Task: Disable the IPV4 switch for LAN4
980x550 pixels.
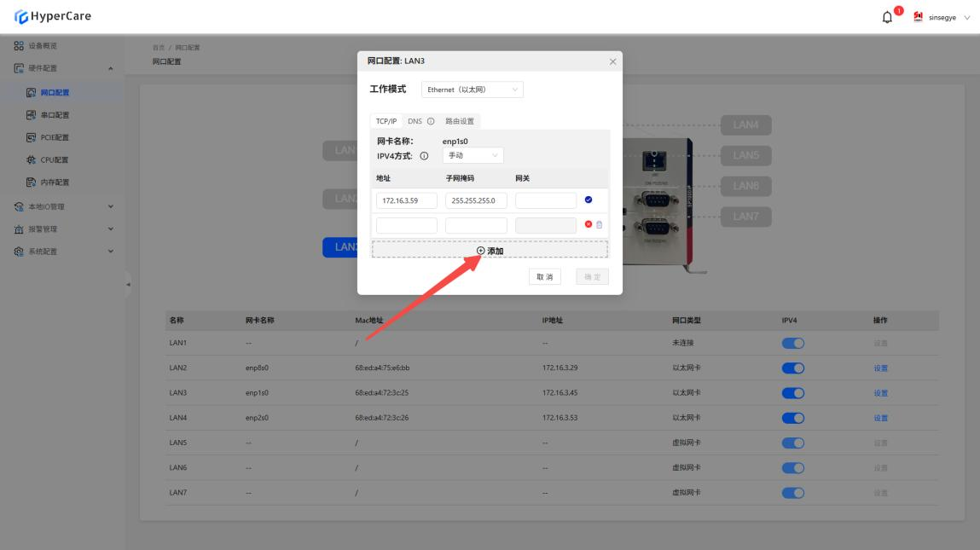Action: click(792, 418)
